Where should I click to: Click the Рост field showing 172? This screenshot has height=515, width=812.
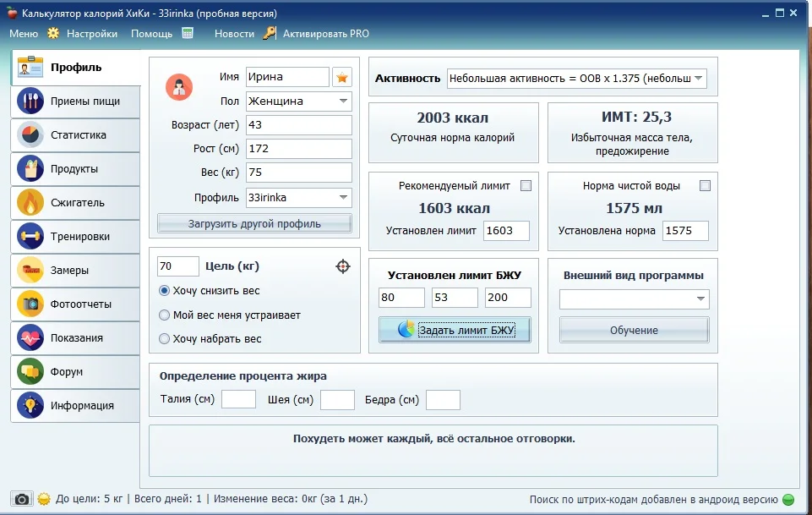tap(299, 149)
